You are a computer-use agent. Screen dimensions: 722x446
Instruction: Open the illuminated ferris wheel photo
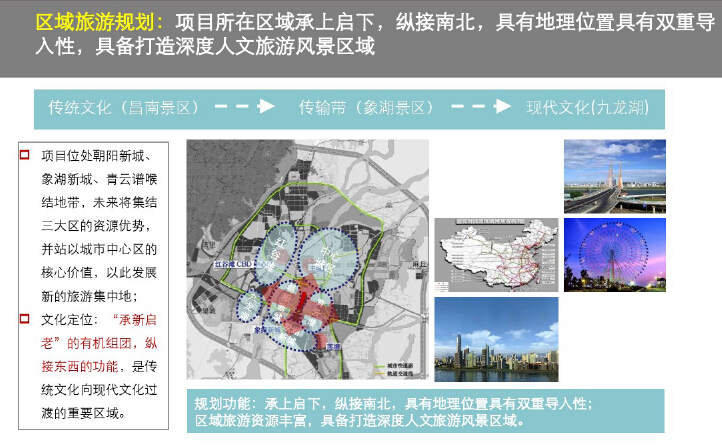point(614,256)
